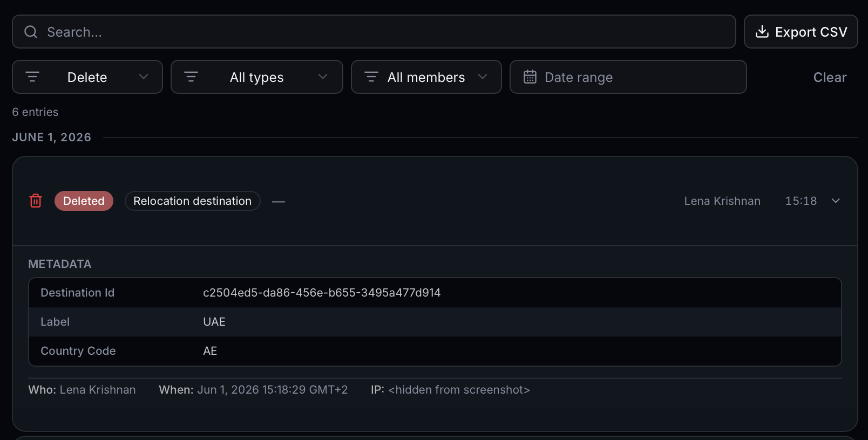868x440 pixels.
Task: Click the Relocation destination tag
Action: point(193,201)
